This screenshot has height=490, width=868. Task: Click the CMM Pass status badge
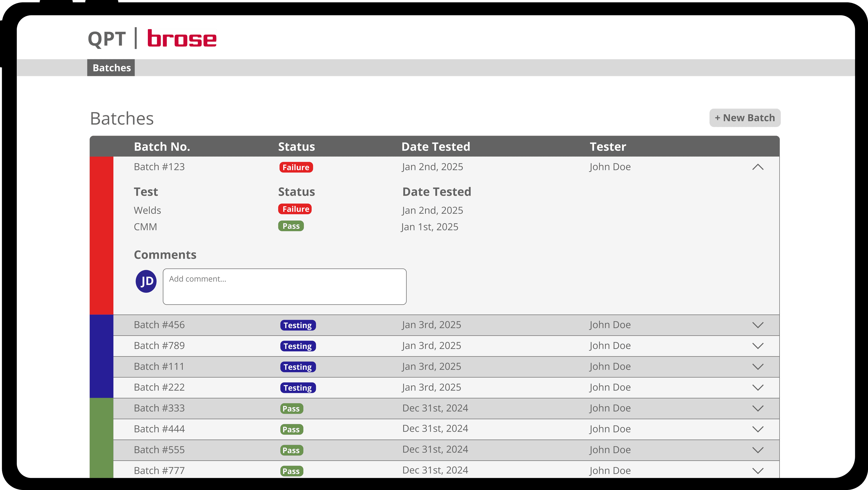pyautogui.click(x=291, y=226)
